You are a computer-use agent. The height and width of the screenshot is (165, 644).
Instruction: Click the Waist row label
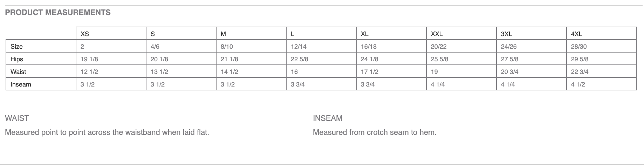(x=18, y=72)
